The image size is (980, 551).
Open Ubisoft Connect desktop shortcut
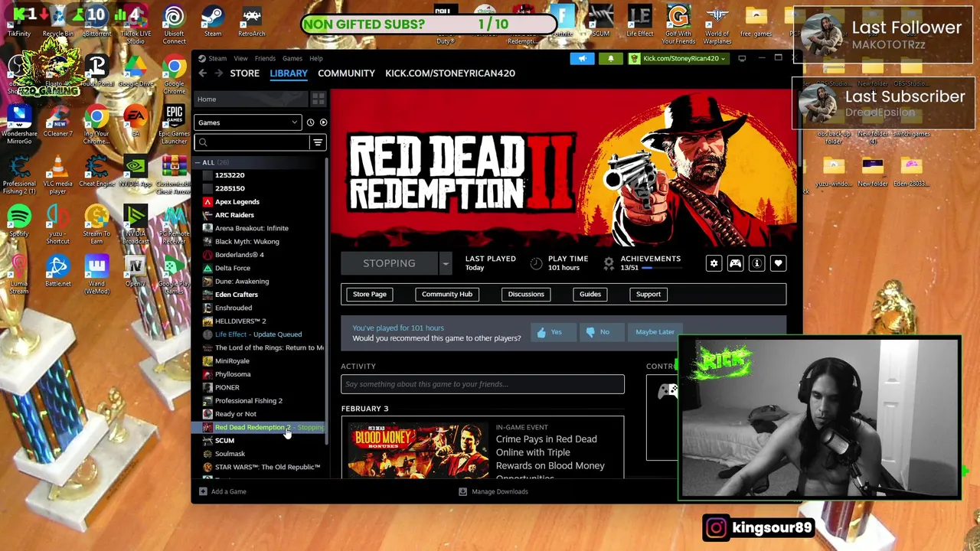pyautogui.click(x=174, y=23)
